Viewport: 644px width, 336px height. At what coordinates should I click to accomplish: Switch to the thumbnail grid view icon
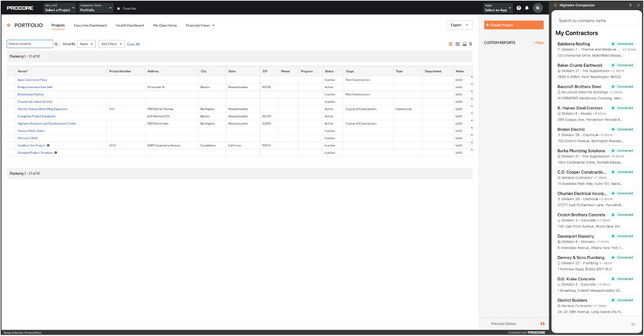pos(458,44)
